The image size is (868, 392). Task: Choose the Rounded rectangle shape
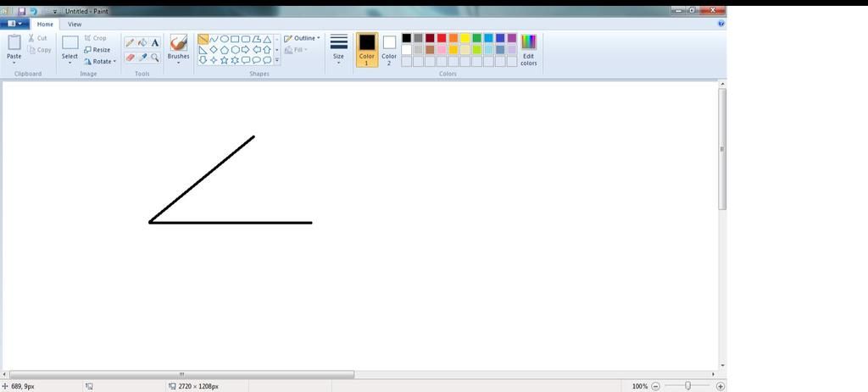[x=246, y=39]
